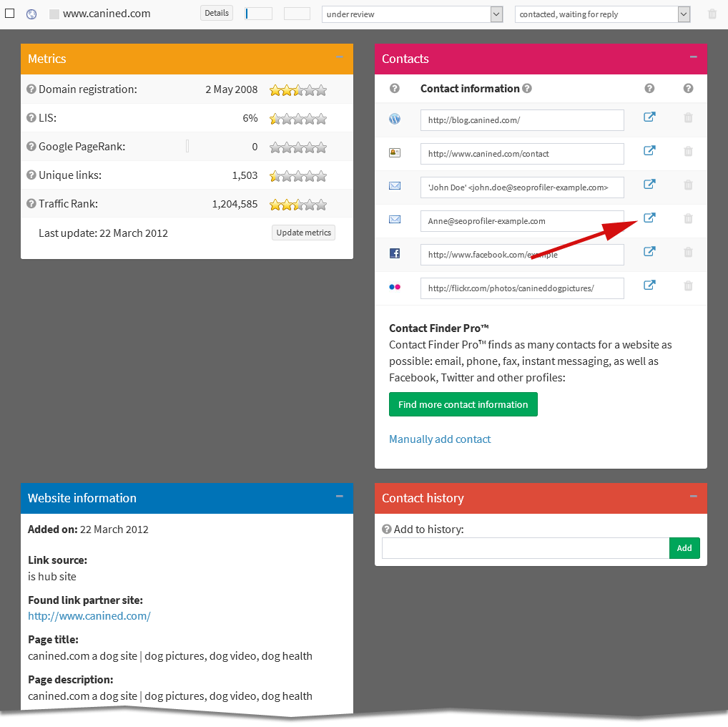Open the help icon next to Google PageRank
This screenshot has width=728, height=727.
click(31, 147)
